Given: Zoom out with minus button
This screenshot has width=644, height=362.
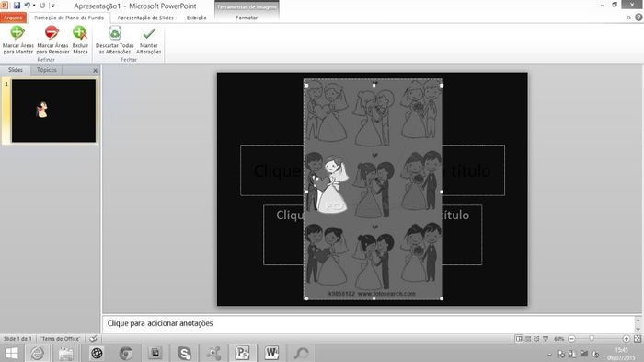Looking at the screenshot, I should tap(571, 339).
